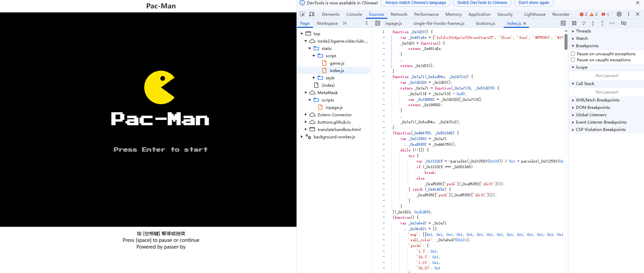Expand the buttons.github.io node

point(306,122)
